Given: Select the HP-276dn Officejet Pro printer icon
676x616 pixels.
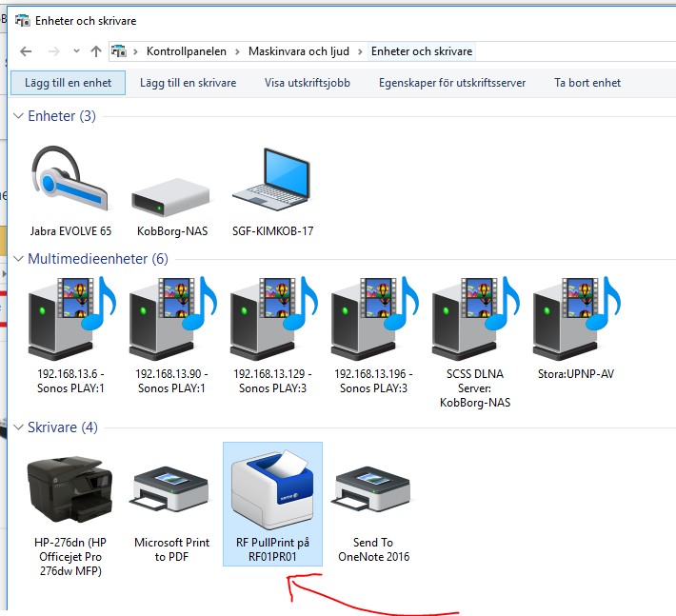Looking at the screenshot, I should coord(70,489).
